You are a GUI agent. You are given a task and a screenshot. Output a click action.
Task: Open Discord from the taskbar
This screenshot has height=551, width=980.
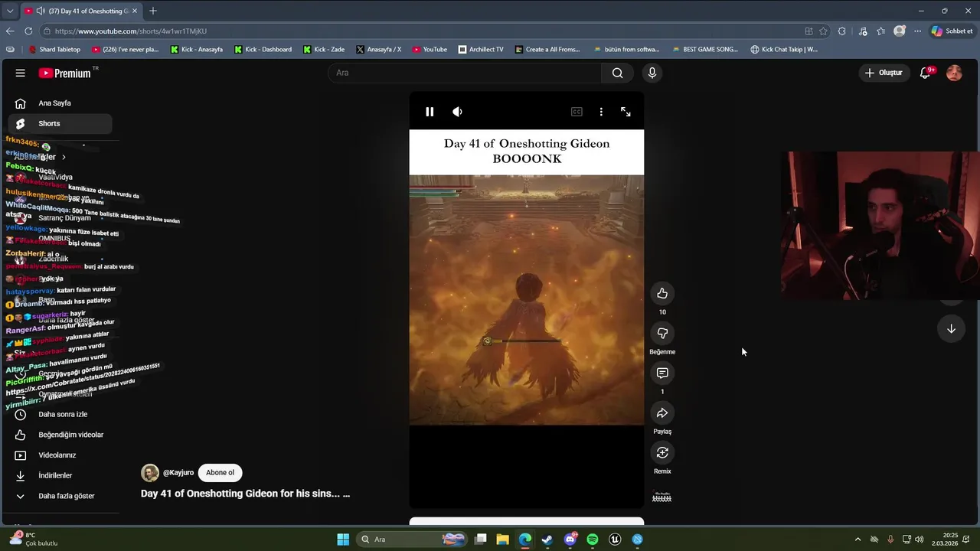[x=570, y=540]
